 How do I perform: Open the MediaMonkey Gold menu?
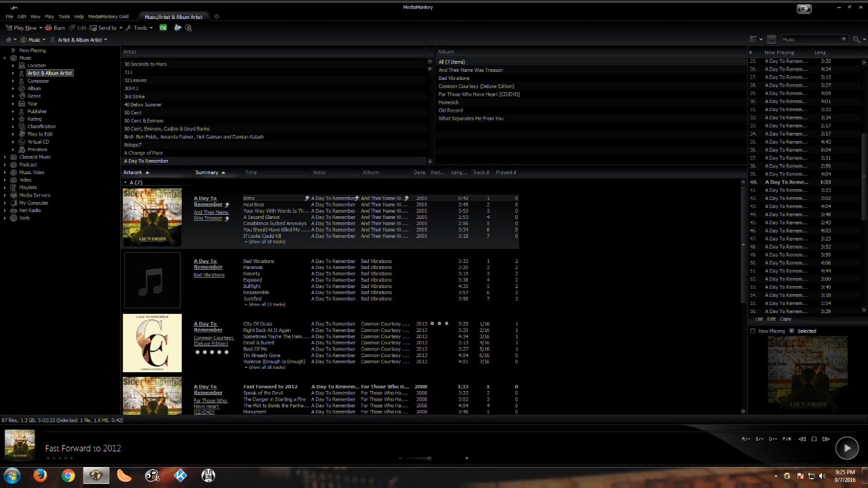click(x=108, y=17)
